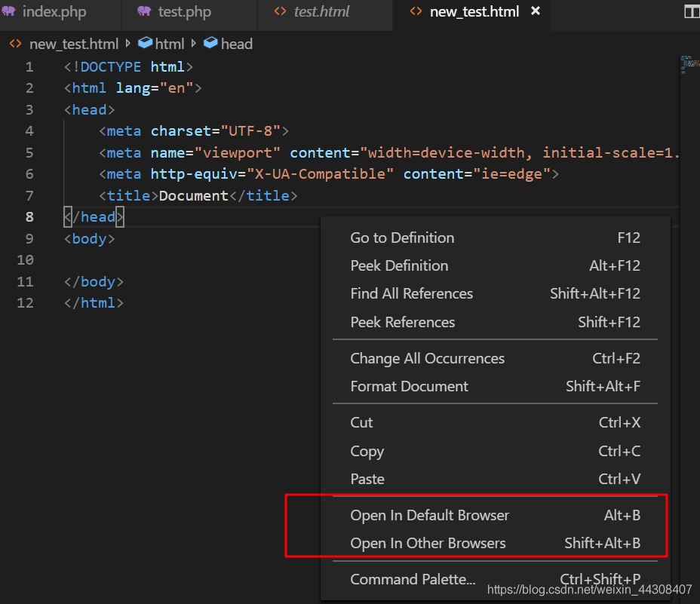Click the elephant icon on test.php tab

pyautogui.click(x=144, y=11)
